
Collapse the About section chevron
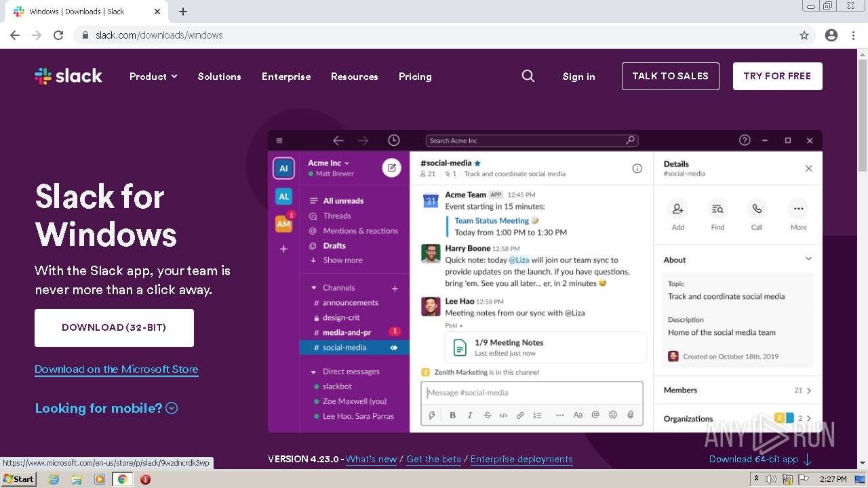click(x=808, y=259)
